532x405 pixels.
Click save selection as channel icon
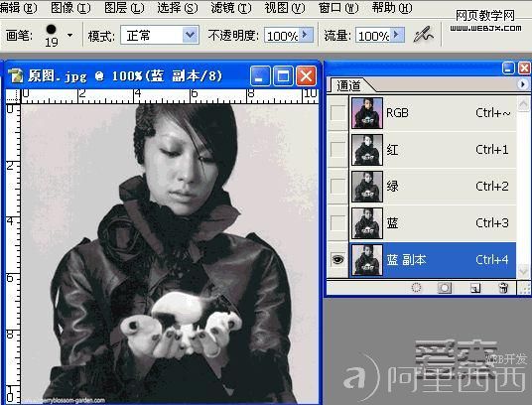point(444,288)
